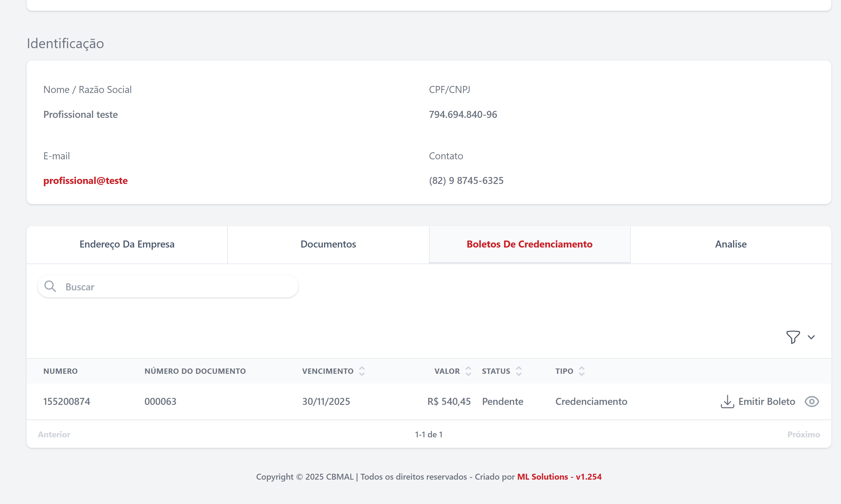View boleto details with eye icon
This screenshot has width=841, height=504.
pyautogui.click(x=812, y=402)
